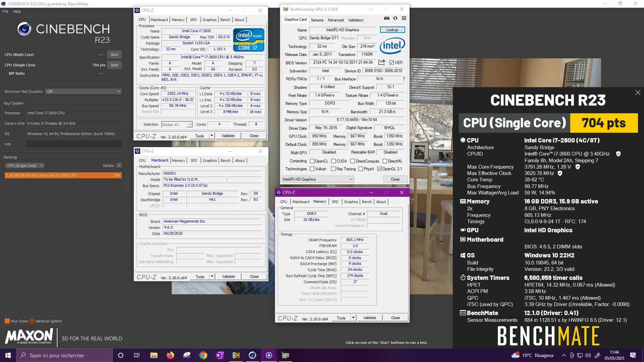
Task: Click the BIOS share/export arrow icon in GPU-Z
Action: (x=382, y=62)
